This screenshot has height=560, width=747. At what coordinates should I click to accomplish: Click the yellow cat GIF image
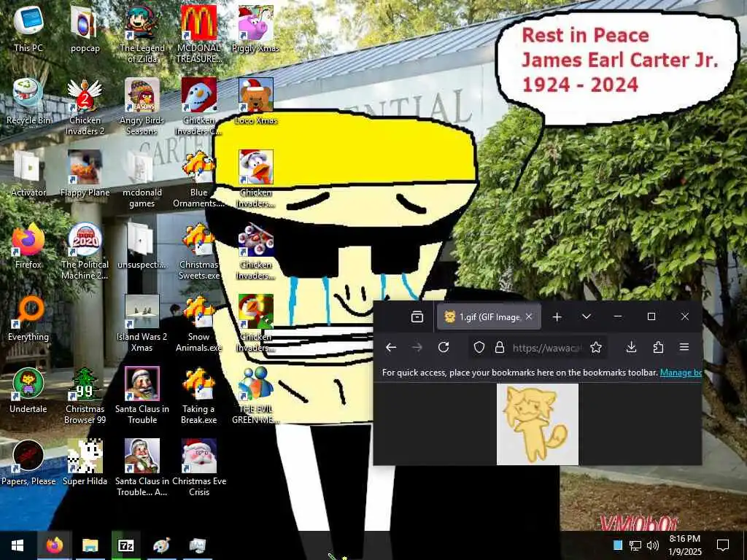point(538,424)
